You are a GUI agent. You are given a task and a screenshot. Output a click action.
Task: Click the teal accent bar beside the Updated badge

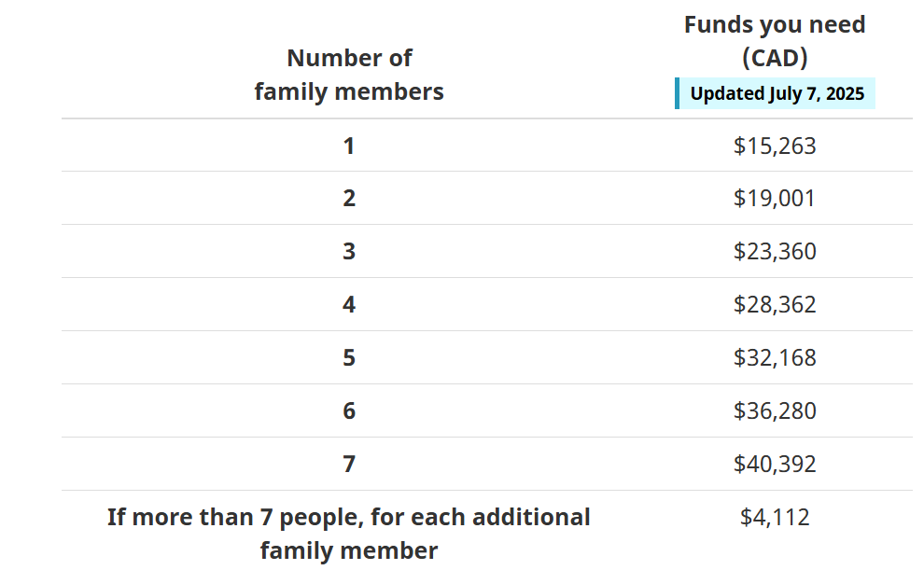[677, 93]
